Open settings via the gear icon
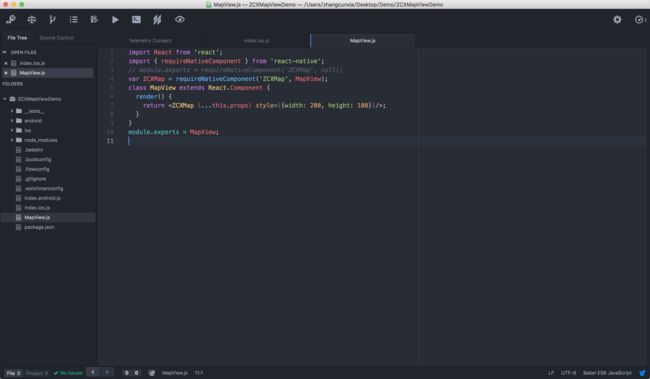 617,19
